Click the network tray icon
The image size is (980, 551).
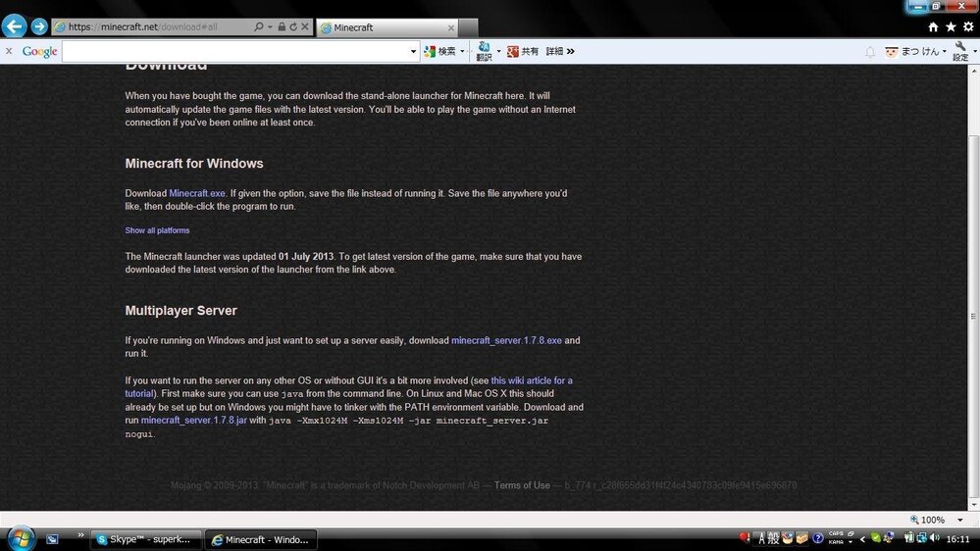[x=922, y=538]
